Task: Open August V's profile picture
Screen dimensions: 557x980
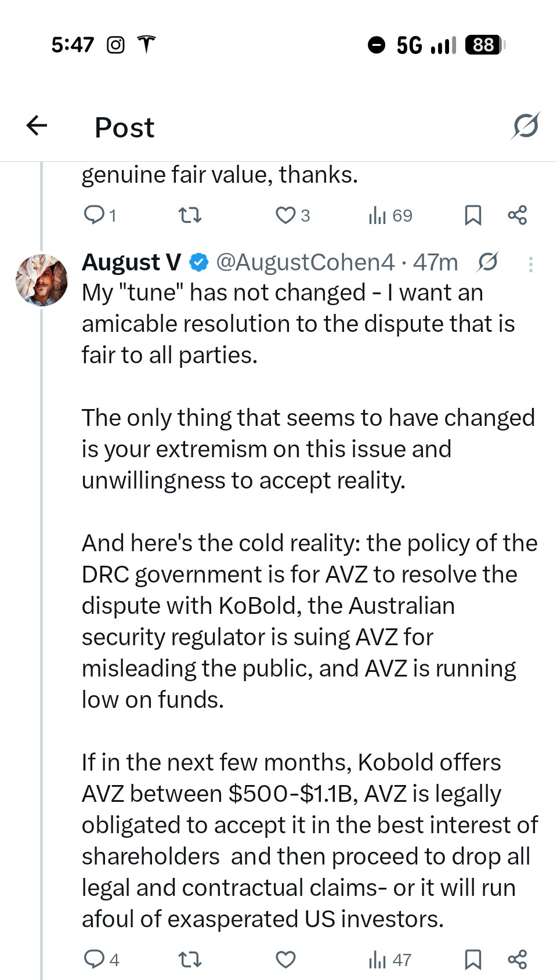Action: click(42, 280)
